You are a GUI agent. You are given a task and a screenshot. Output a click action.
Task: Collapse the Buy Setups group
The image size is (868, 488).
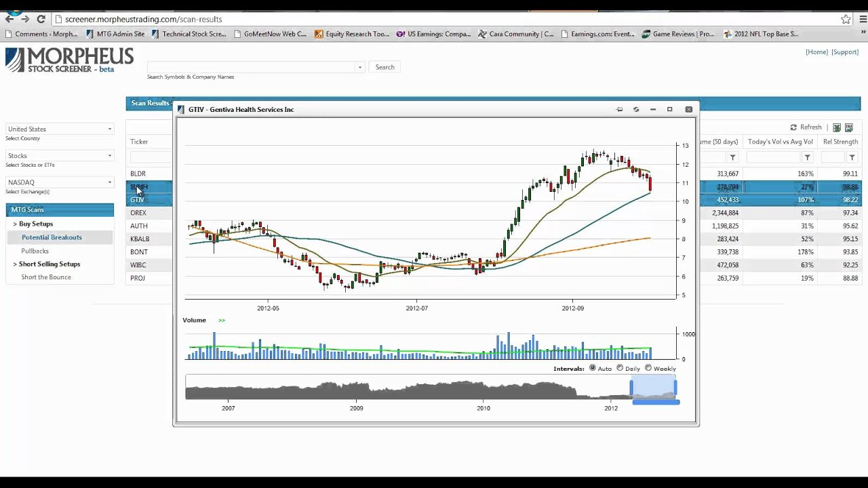pyautogui.click(x=15, y=224)
